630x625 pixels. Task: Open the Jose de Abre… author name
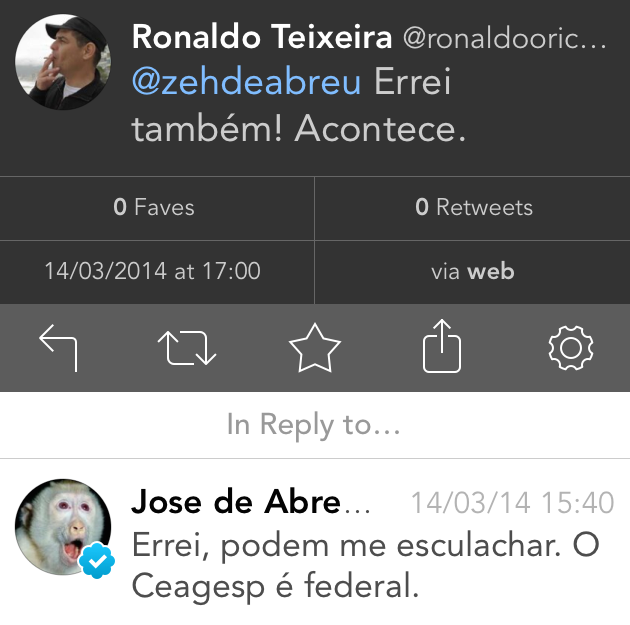pyautogui.click(x=250, y=501)
